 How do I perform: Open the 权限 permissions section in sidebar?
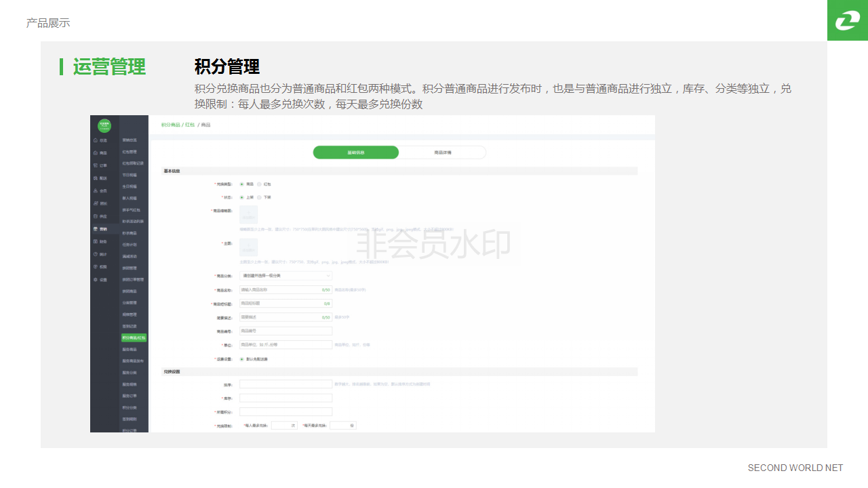click(x=100, y=267)
